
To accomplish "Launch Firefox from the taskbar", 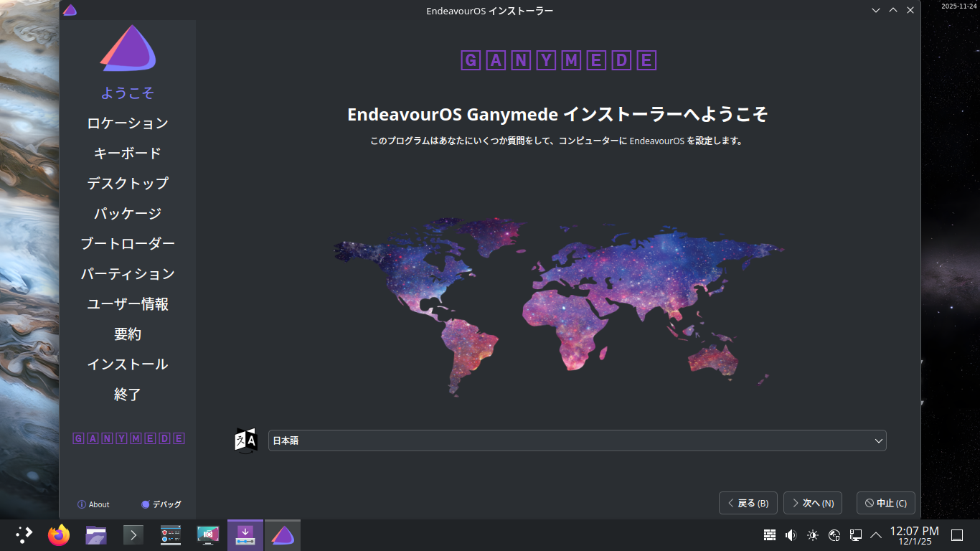I will (59, 534).
